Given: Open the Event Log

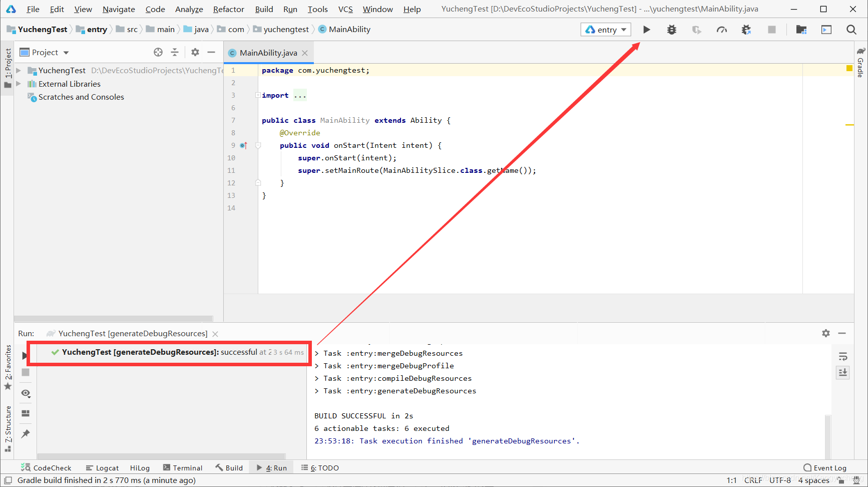Looking at the screenshot, I should [825, 467].
